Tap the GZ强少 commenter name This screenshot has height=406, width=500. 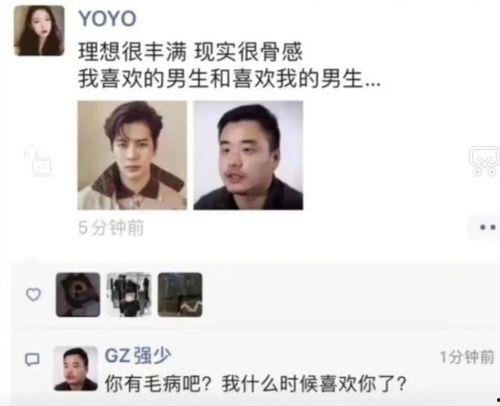(138, 356)
